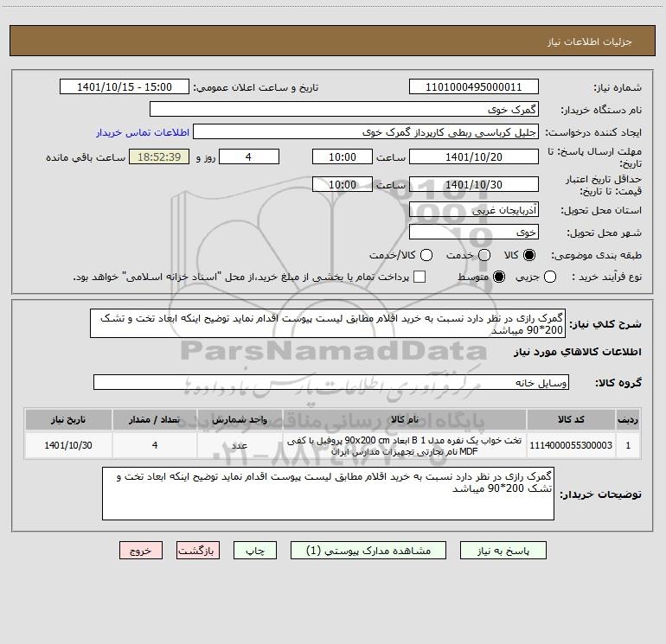
Task: Click product code 1114000055300003 cell
Action: (x=571, y=445)
